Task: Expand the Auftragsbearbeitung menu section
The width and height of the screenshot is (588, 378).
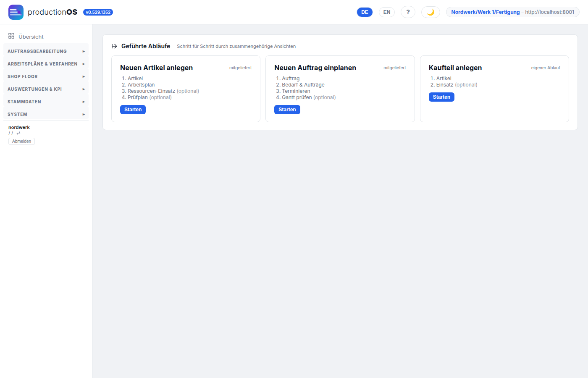Action: pos(46,51)
